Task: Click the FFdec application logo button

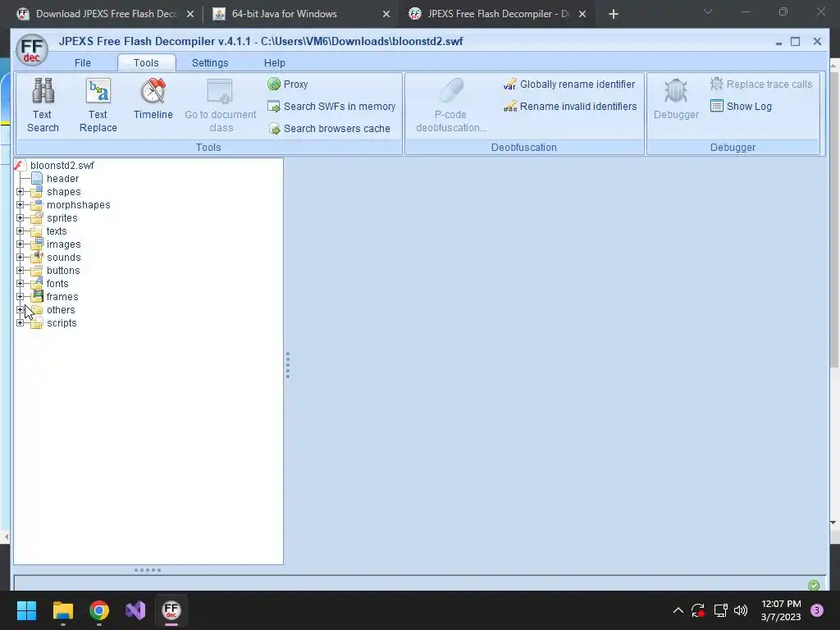Action: pyautogui.click(x=32, y=50)
